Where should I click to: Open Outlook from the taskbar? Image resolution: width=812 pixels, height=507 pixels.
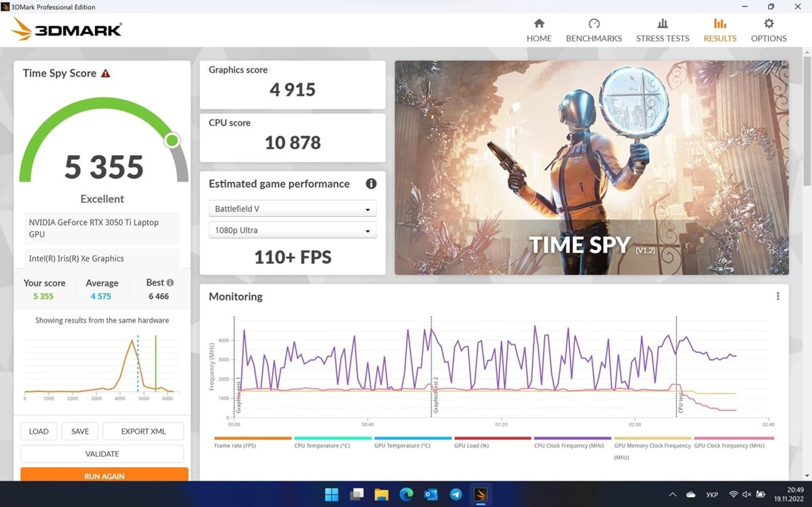(x=431, y=494)
